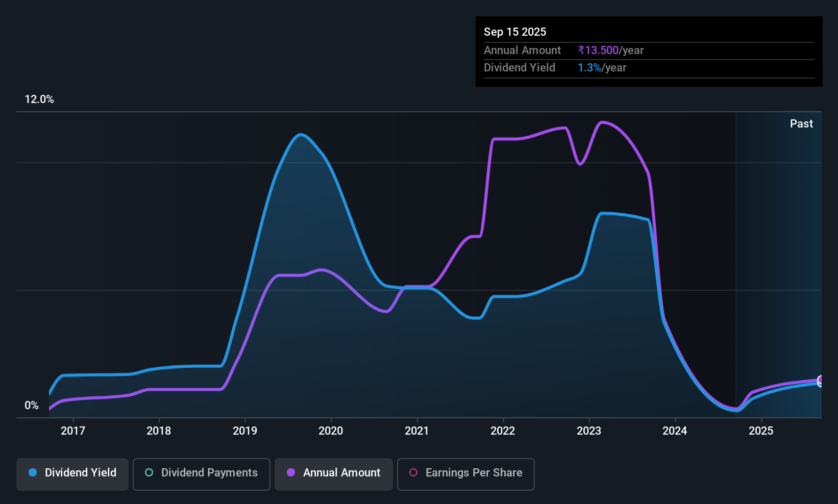This screenshot has width=838, height=504.
Task: Click the purple Annual Amount end-point marker
Action: coord(821,380)
